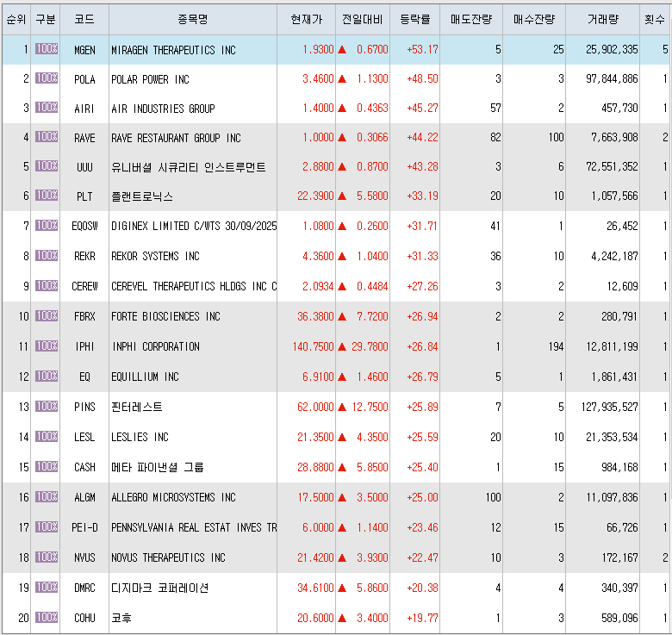Click ticker code PEI-D

tap(84, 527)
